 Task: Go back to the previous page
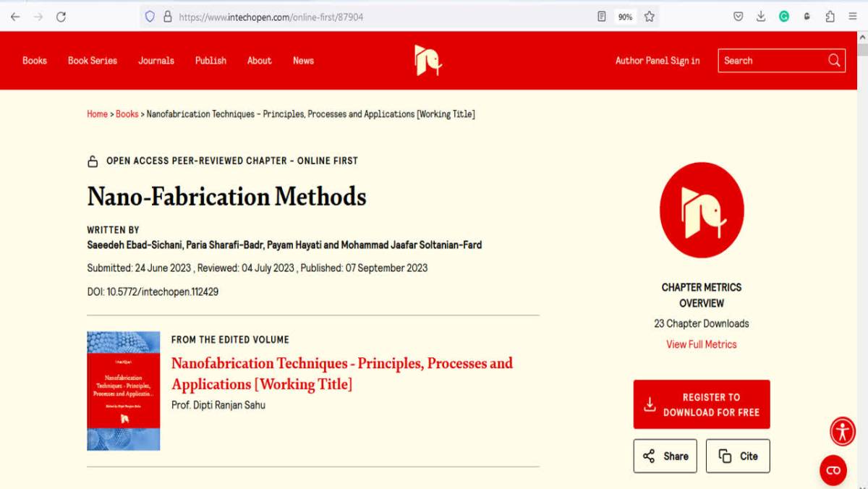pyautogui.click(x=15, y=17)
